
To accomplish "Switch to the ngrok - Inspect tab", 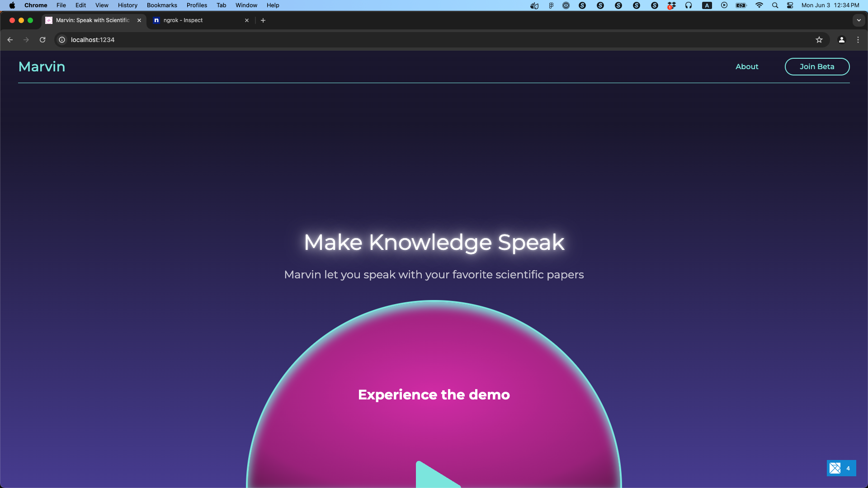I will click(194, 20).
